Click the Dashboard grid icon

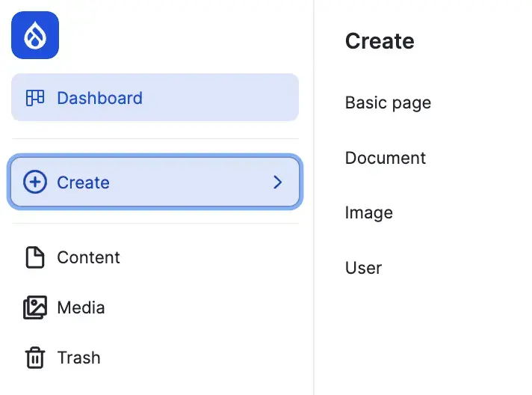click(x=35, y=98)
